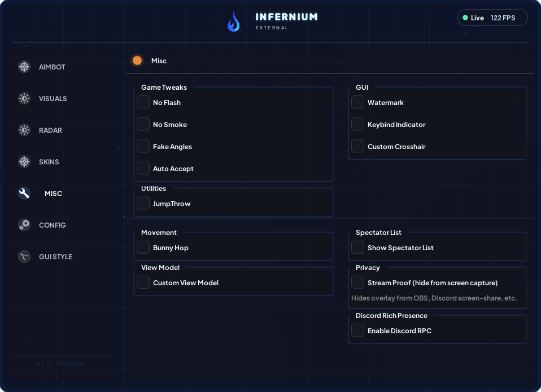Click the v1.0 - Premium version text
The width and height of the screenshot is (541, 392).
coord(61,364)
